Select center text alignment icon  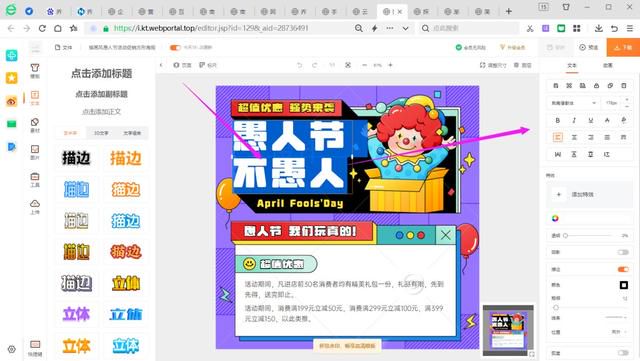pyautogui.click(x=574, y=137)
